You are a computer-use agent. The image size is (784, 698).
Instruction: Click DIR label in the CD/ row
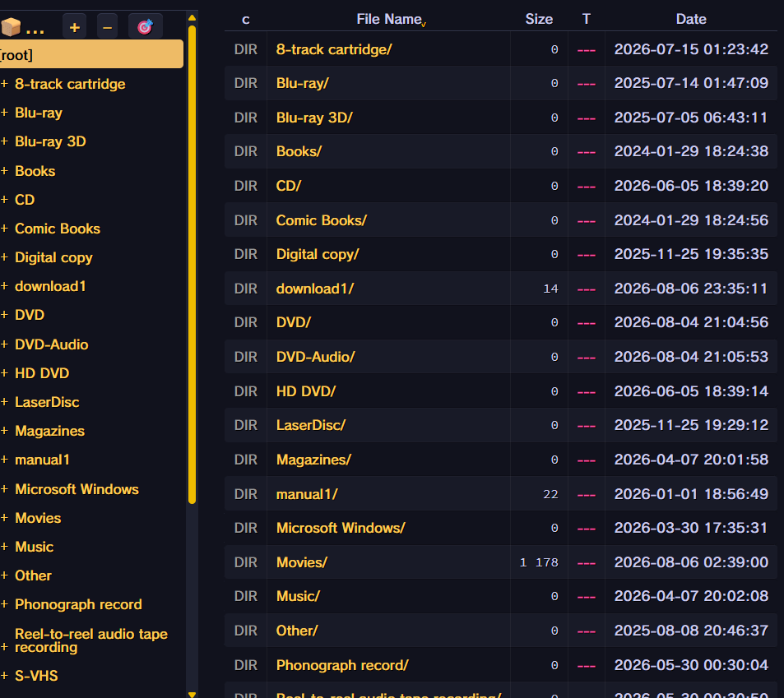pyautogui.click(x=245, y=186)
